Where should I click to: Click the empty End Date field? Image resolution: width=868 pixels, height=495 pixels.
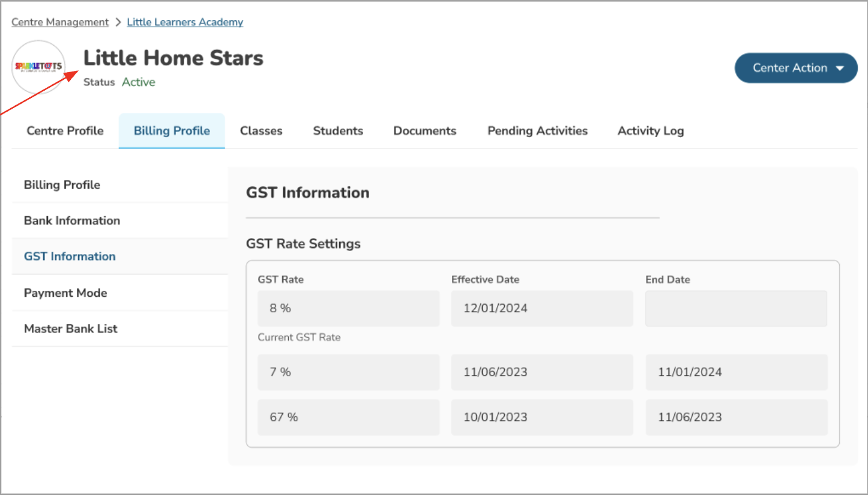(736, 308)
